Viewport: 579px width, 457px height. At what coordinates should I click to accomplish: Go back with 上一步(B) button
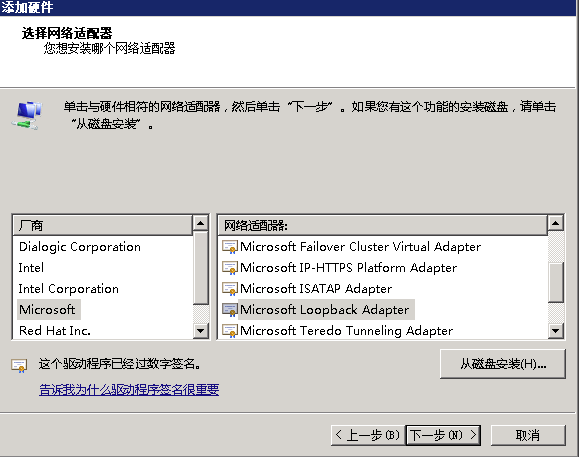point(368,436)
